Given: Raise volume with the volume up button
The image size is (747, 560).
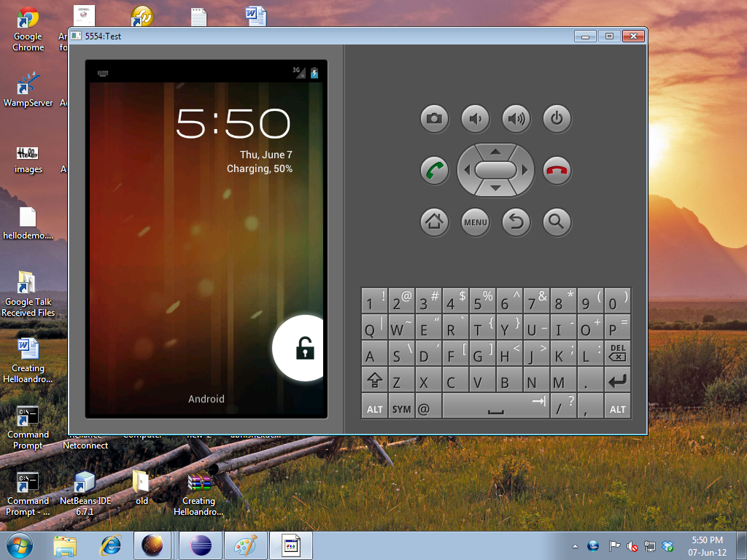Looking at the screenshot, I should click(x=516, y=118).
